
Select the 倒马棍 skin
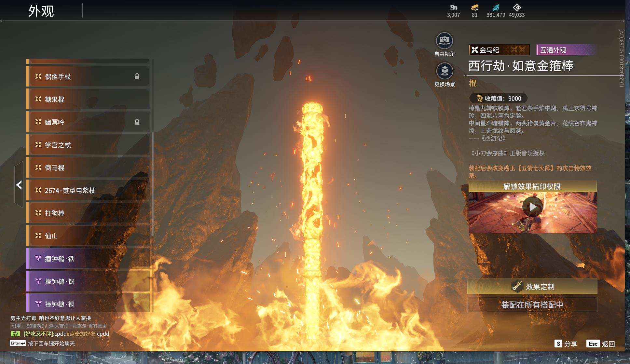[88, 168]
